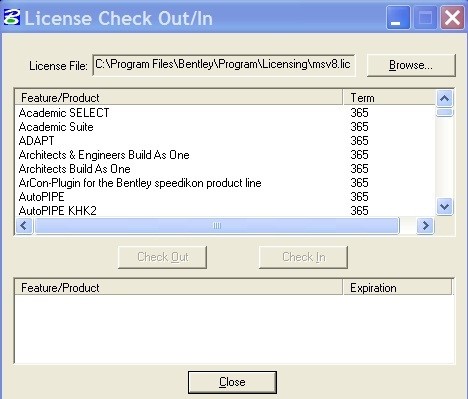
Task: Click the horizontal scrollbar thumb
Action: pyautogui.click(x=217, y=226)
